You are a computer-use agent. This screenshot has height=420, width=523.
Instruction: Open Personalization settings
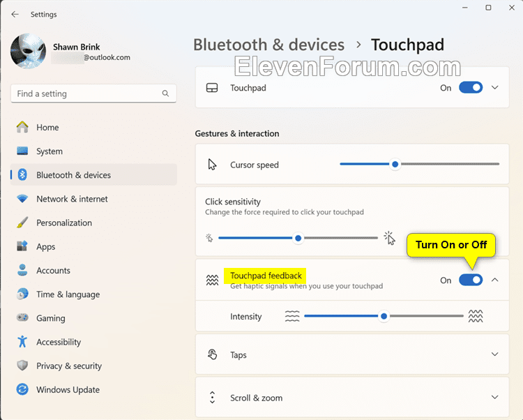(93, 223)
